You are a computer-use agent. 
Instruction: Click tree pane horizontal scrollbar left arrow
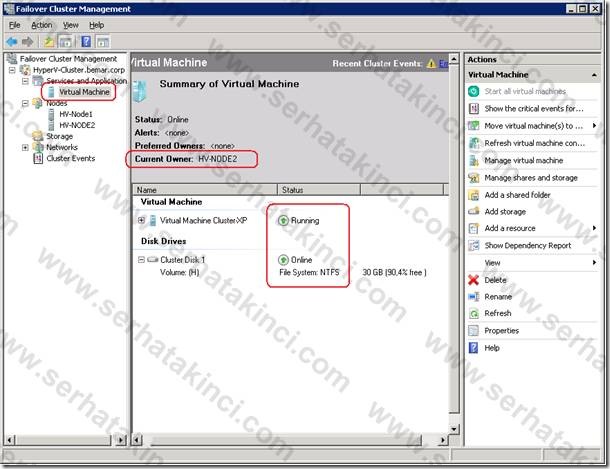(x=10, y=440)
